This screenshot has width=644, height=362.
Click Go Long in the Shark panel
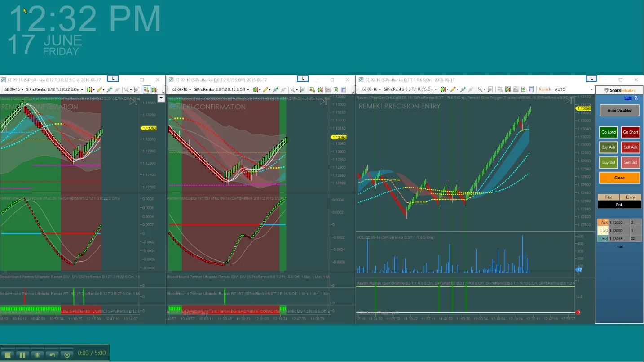(x=609, y=132)
